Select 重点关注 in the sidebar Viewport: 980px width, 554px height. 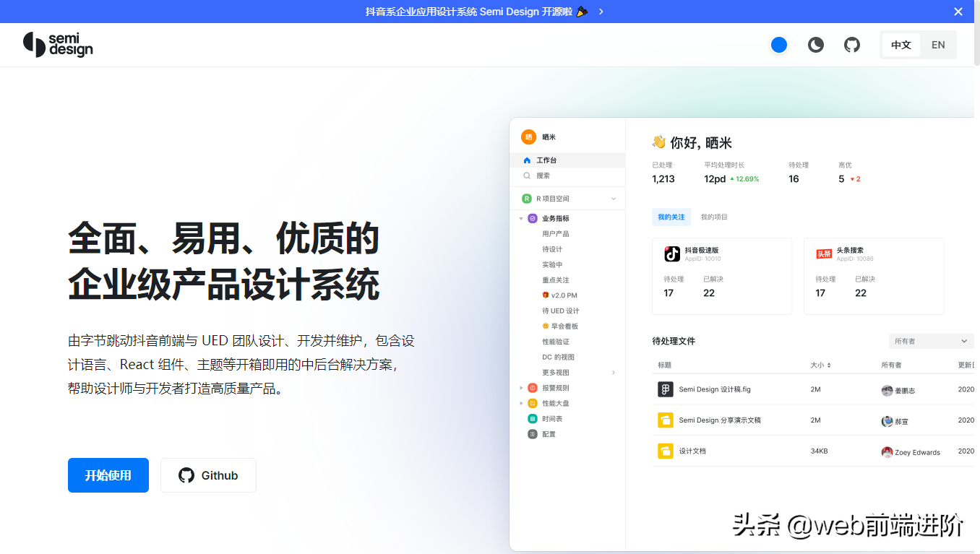(556, 280)
